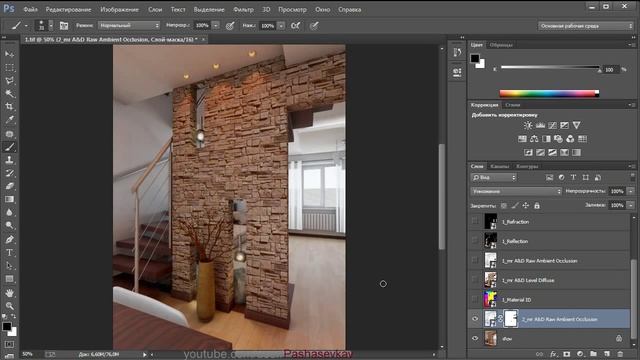Toggle lock transparent pixels
640x360 pixels.
[x=504, y=206]
